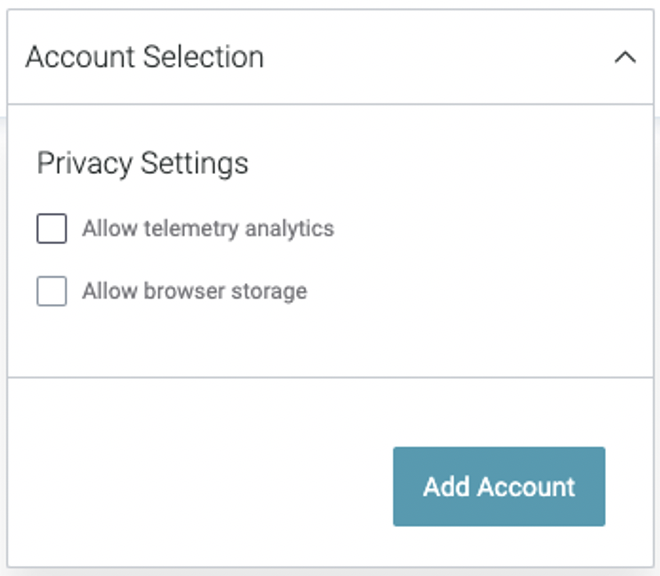The height and width of the screenshot is (576, 660).
Task: Opt in to browser storage
Action: point(51,291)
